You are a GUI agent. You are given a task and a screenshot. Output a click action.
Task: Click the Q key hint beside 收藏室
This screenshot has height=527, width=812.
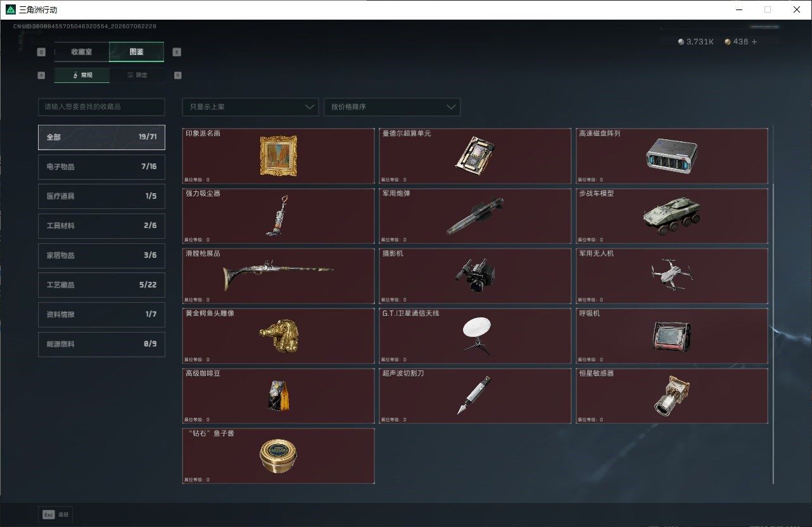pyautogui.click(x=42, y=53)
